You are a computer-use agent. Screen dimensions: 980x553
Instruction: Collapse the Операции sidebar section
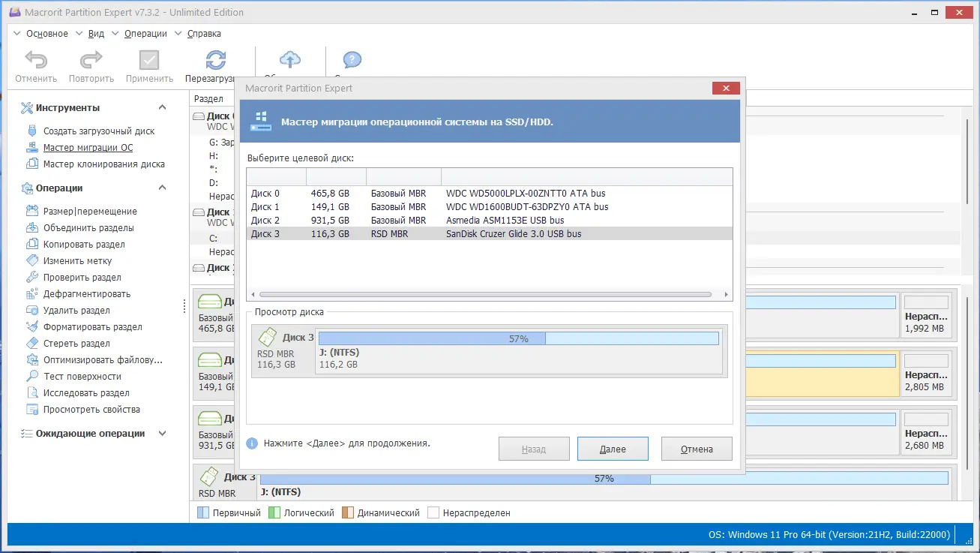point(162,188)
